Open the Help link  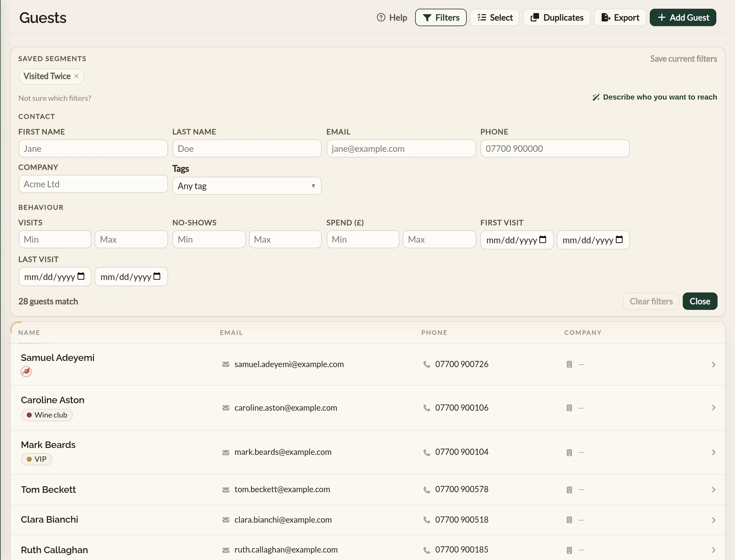click(x=392, y=17)
